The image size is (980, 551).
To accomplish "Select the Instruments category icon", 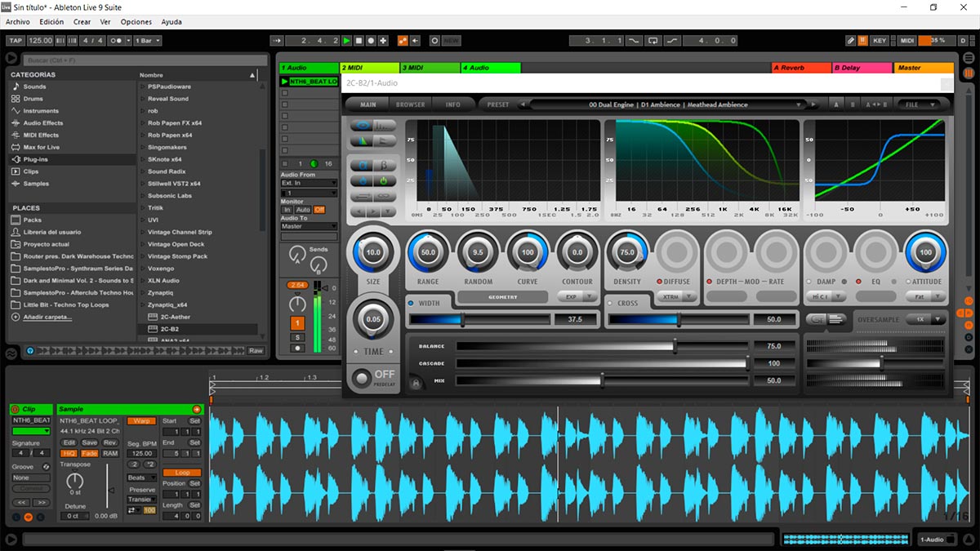I will tap(16, 111).
